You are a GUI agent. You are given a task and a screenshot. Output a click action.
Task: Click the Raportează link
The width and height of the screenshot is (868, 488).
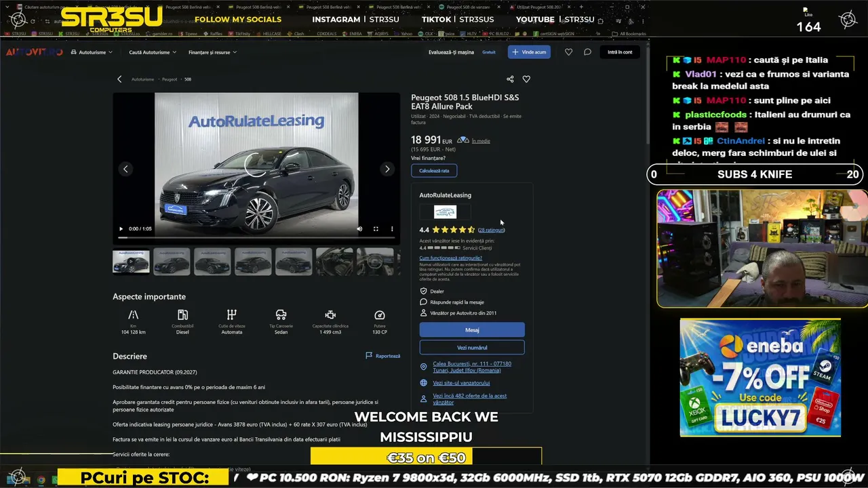[x=388, y=356]
